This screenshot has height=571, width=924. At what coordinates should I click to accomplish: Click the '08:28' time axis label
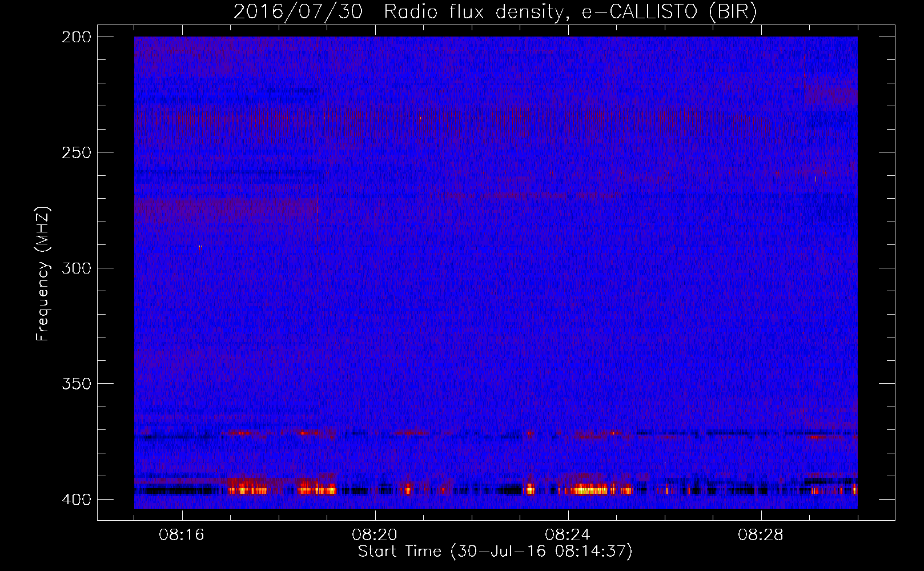pyautogui.click(x=761, y=535)
